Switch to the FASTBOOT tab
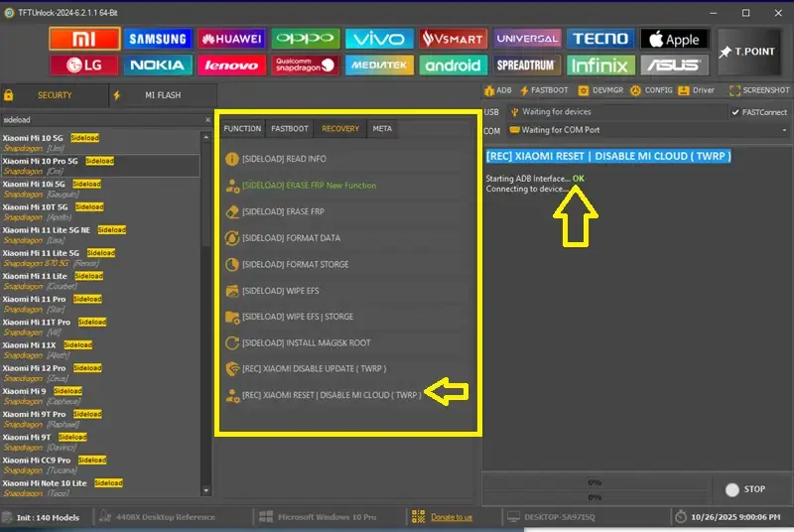Screen dimensions: 794x532 click(290, 128)
